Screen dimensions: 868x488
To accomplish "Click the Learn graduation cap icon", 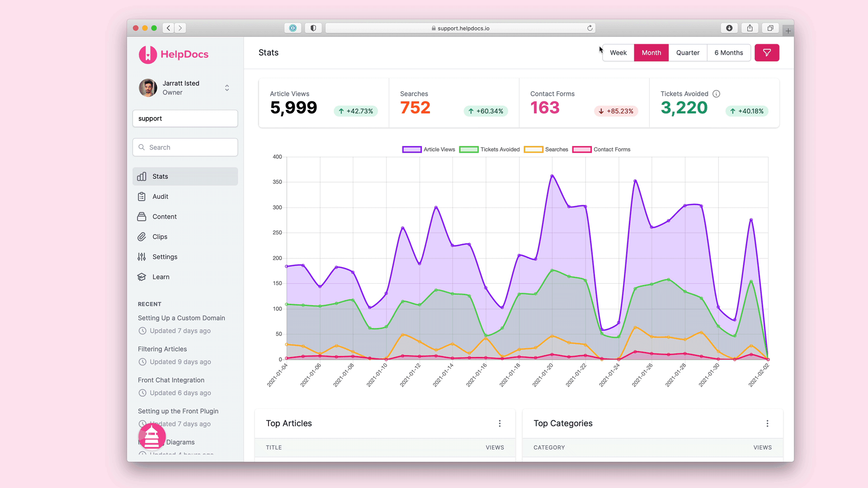I will point(142,277).
